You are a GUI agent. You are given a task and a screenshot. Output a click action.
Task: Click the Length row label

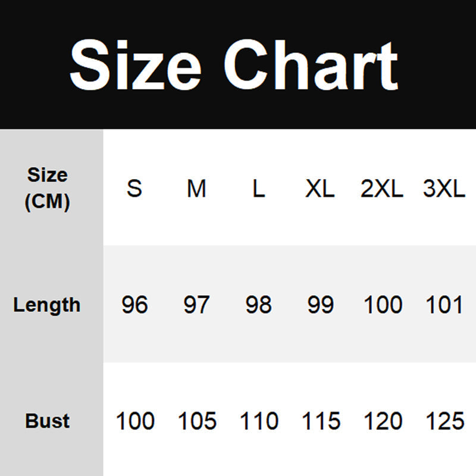click(x=47, y=305)
